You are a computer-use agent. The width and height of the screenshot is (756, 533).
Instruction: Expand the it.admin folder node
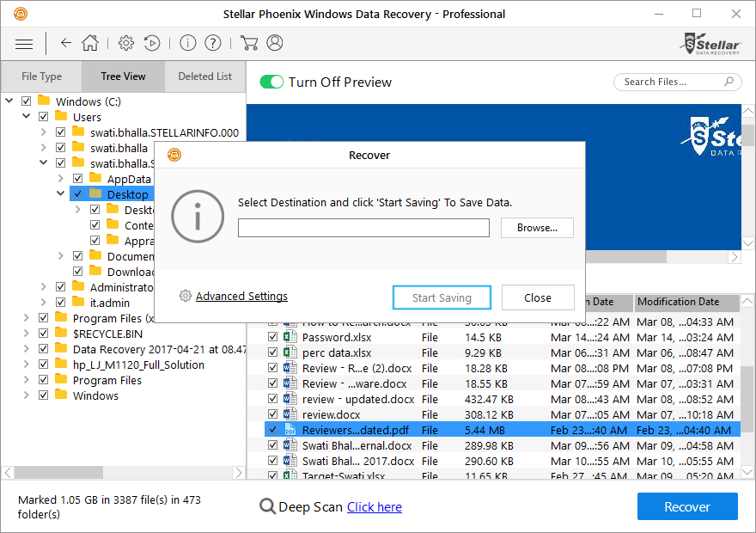[44, 303]
